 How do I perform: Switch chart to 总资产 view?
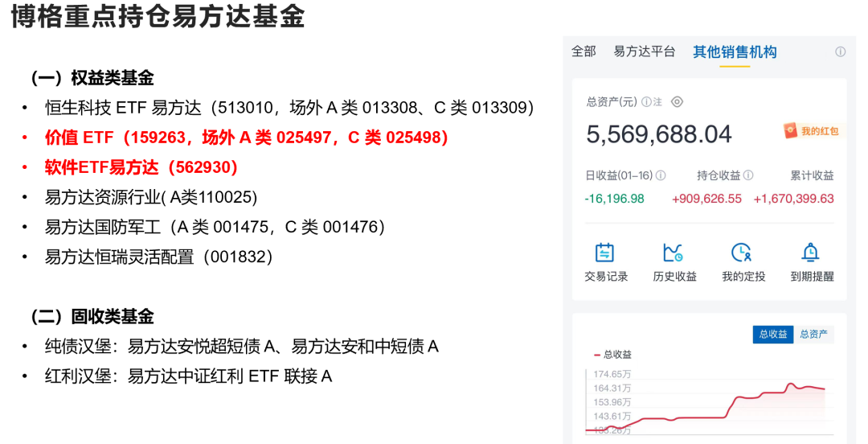[x=813, y=335]
